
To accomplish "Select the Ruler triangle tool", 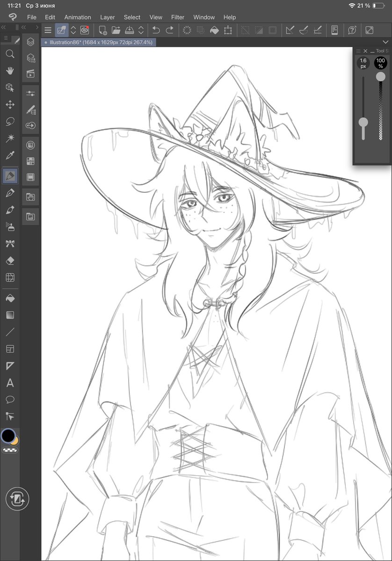I will (10, 365).
